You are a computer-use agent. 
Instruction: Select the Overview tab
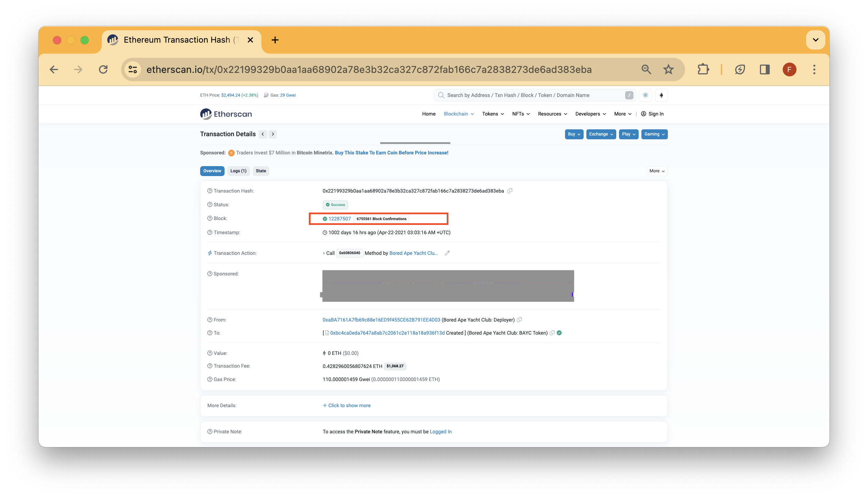click(212, 171)
